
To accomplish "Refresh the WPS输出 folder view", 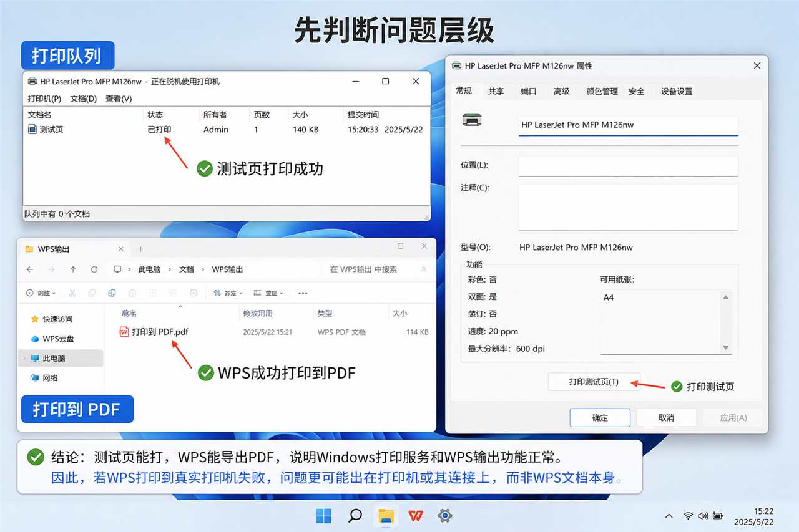I will [x=94, y=269].
